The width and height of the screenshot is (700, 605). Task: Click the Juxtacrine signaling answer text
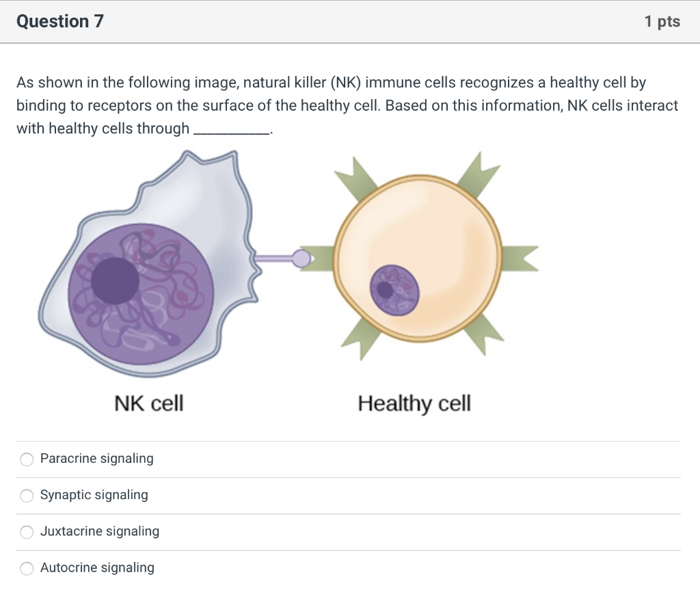[99, 531]
